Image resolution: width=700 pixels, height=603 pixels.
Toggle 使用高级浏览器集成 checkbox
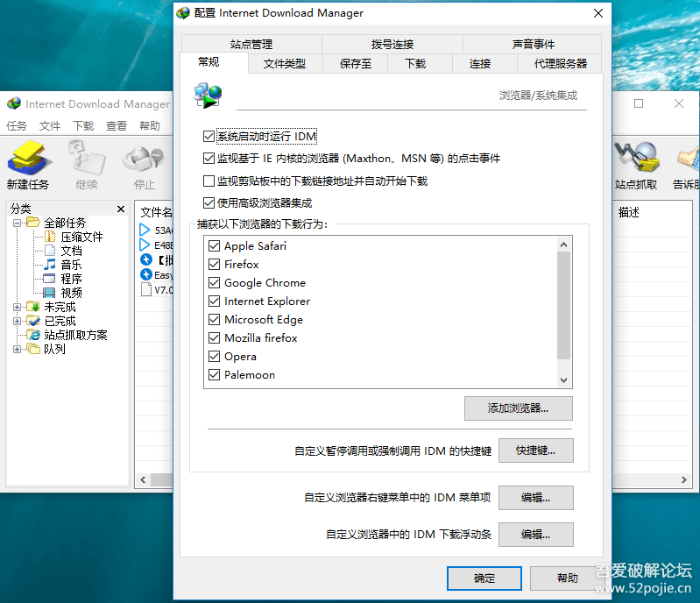(x=209, y=202)
